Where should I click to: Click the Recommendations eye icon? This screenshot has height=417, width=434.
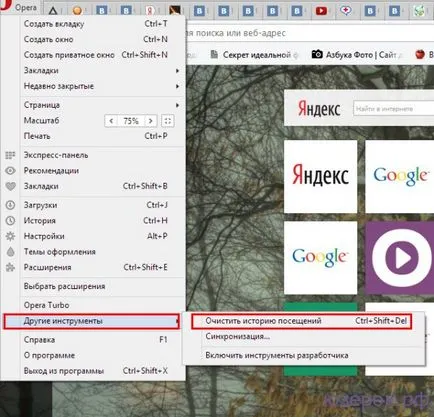point(10,171)
